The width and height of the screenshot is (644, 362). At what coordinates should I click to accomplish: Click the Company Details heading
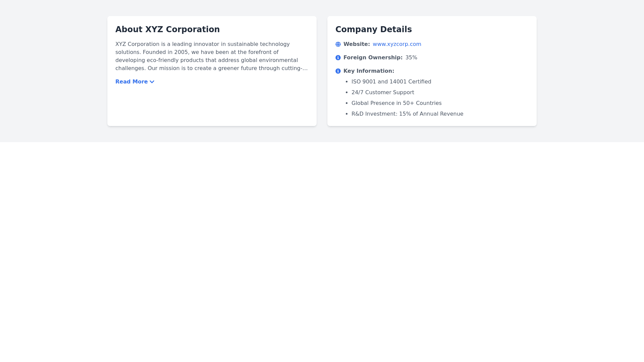point(373,29)
